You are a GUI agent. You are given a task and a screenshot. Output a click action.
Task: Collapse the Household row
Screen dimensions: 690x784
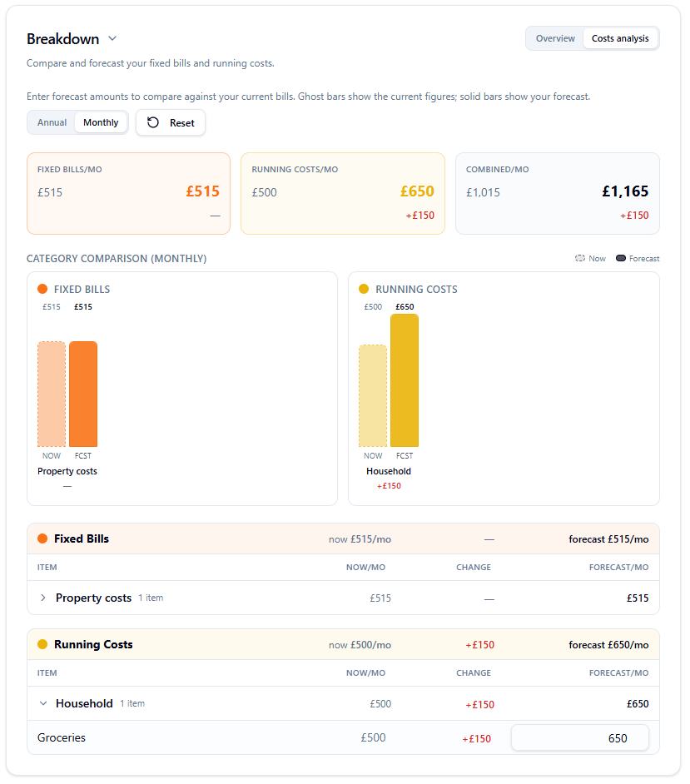(x=43, y=703)
